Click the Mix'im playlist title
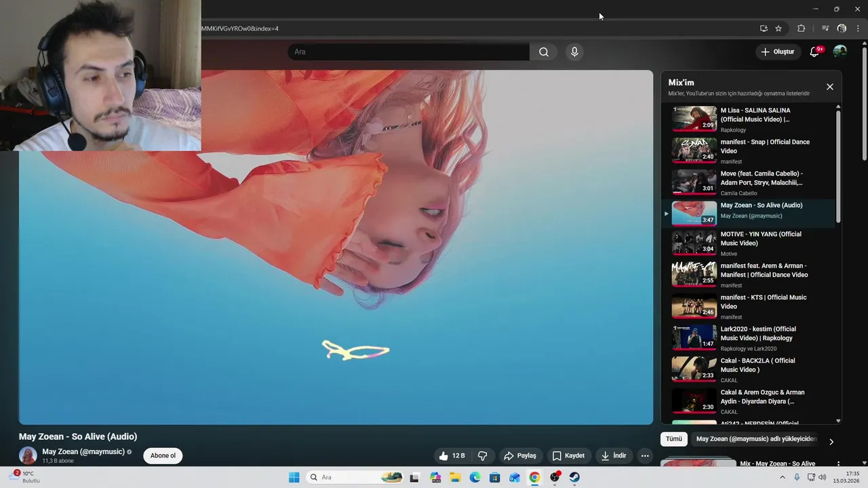 click(681, 83)
